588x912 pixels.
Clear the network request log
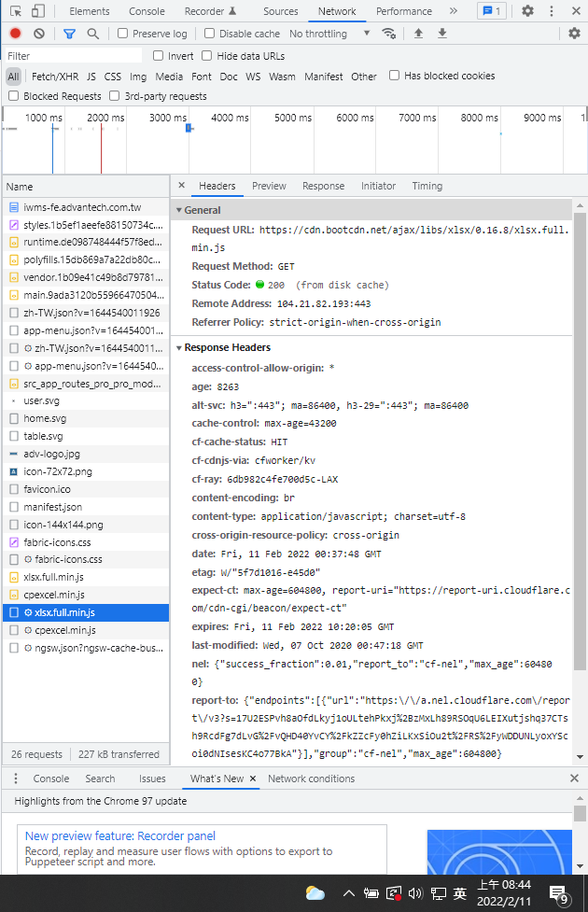38,33
